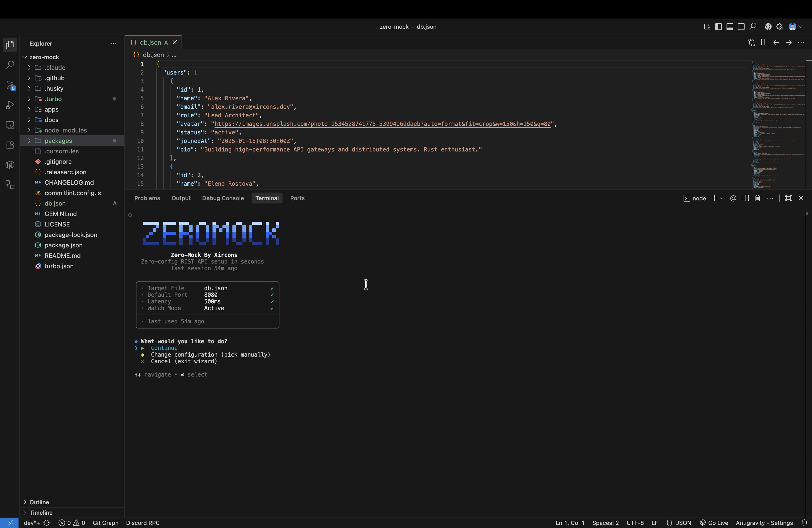Click the @ icon in terminal toolbar
Image resolution: width=812 pixels, height=528 pixels.
[733, 198]
